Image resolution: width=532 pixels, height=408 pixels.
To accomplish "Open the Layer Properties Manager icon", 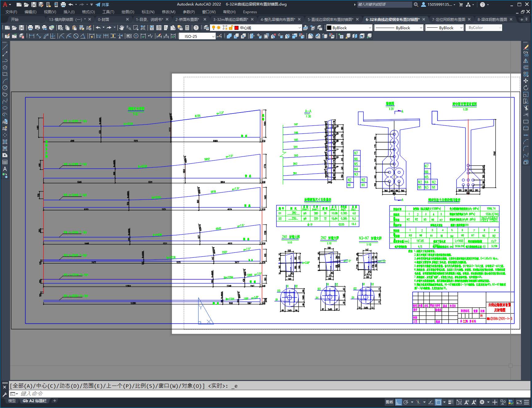I will click(x=206, y=28).
